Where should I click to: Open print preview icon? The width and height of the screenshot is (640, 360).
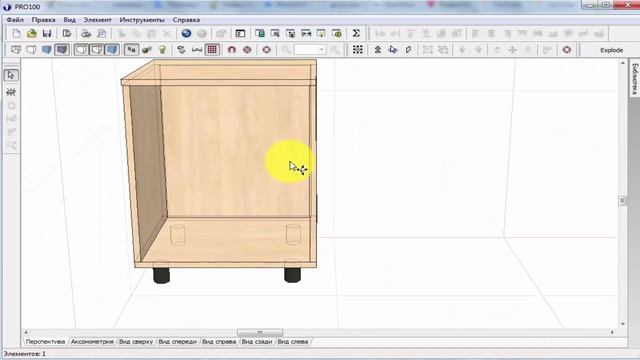[x=101, y=33]
